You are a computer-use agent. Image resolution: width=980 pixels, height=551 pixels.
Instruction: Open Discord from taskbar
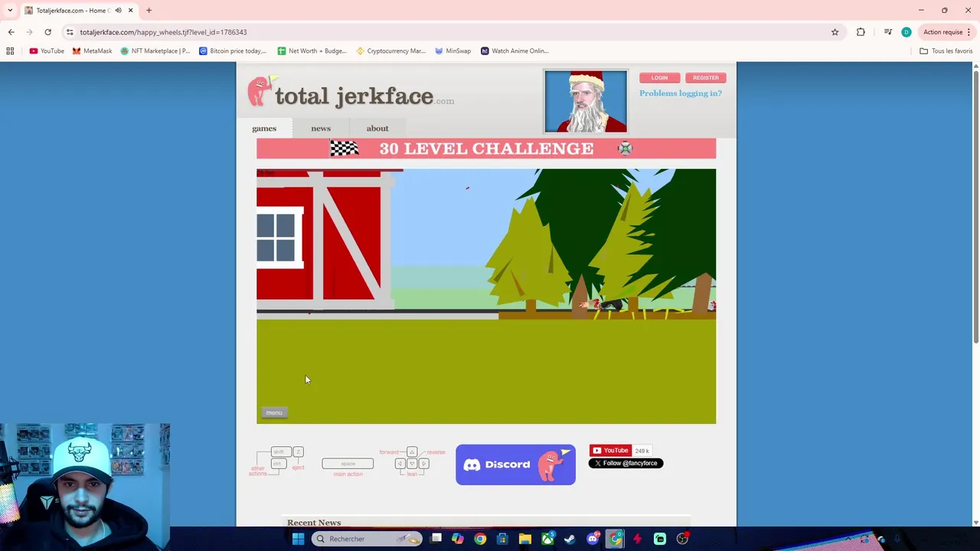pyautogui.click(x=592, y=539)
